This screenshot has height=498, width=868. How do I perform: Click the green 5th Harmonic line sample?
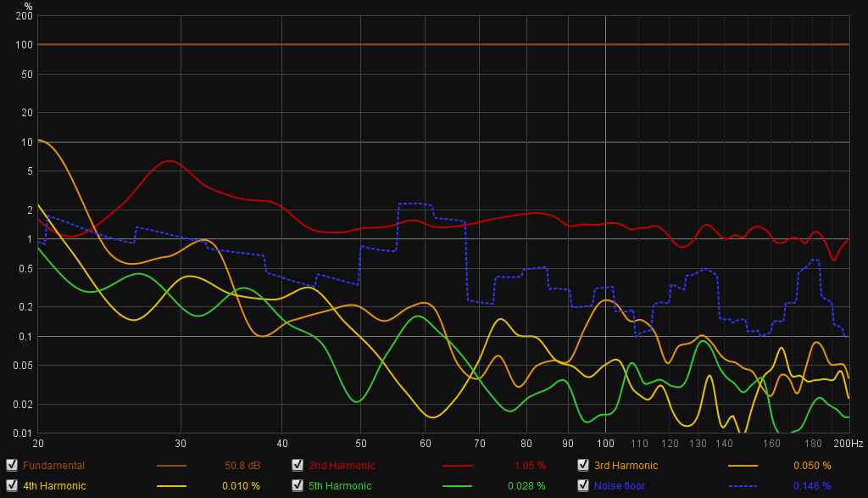click(457, 486)
